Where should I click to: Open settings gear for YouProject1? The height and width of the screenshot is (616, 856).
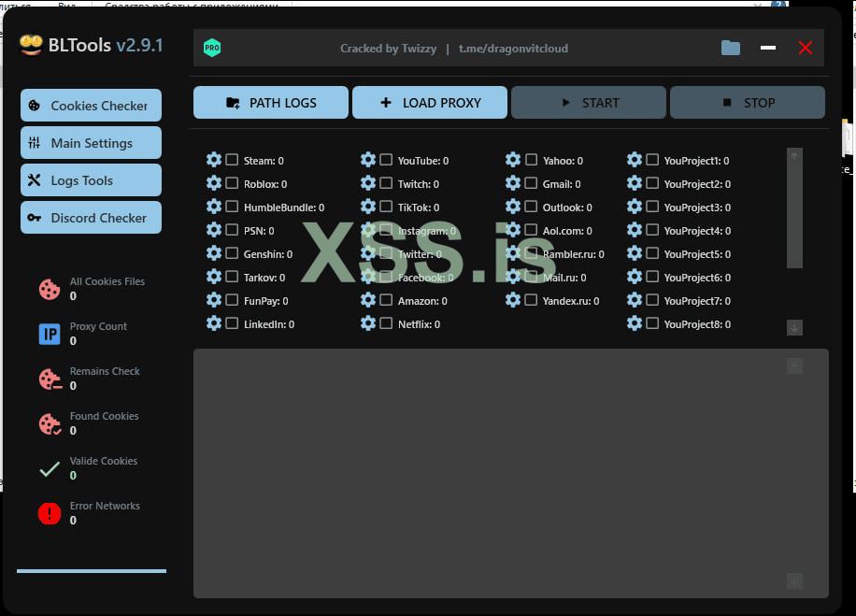click(x=635, y=160)
